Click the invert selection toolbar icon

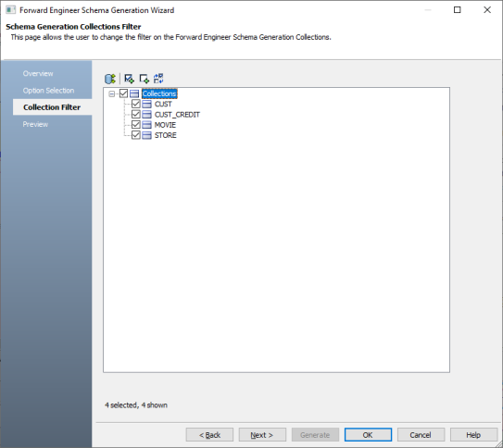[158, 79]
